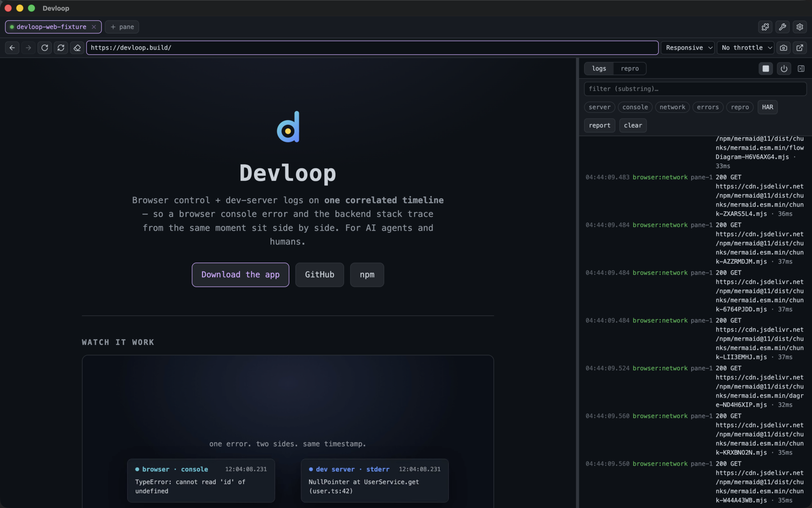Click the double-arrow hard reload icon

coord(61,47)
